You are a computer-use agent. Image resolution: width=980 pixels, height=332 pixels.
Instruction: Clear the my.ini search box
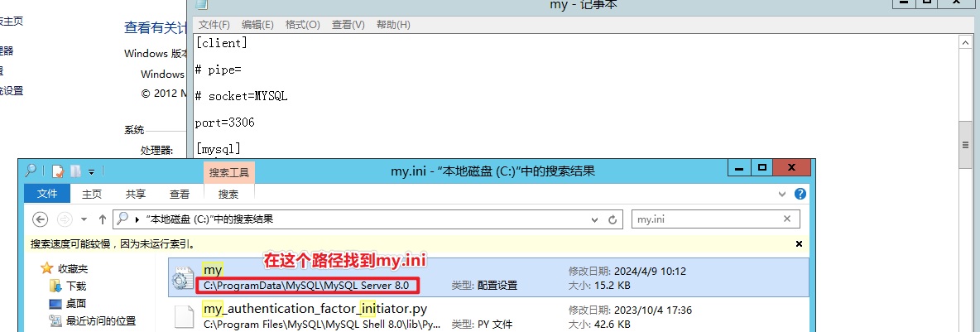pyautogui.click(x=787, y=219)
